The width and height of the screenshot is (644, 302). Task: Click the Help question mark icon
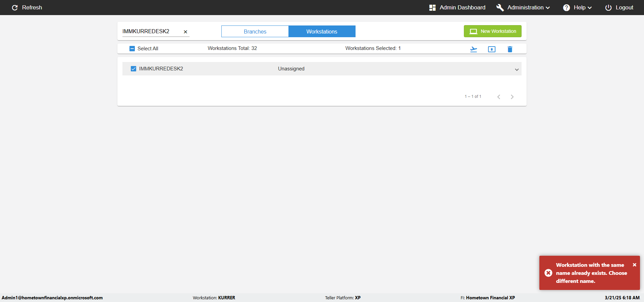tap(567, 7)
